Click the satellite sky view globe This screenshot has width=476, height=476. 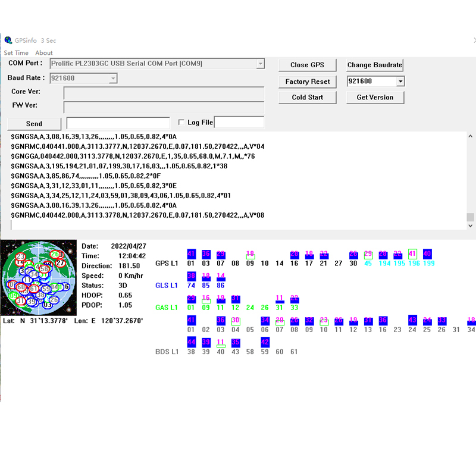point(39,277)
